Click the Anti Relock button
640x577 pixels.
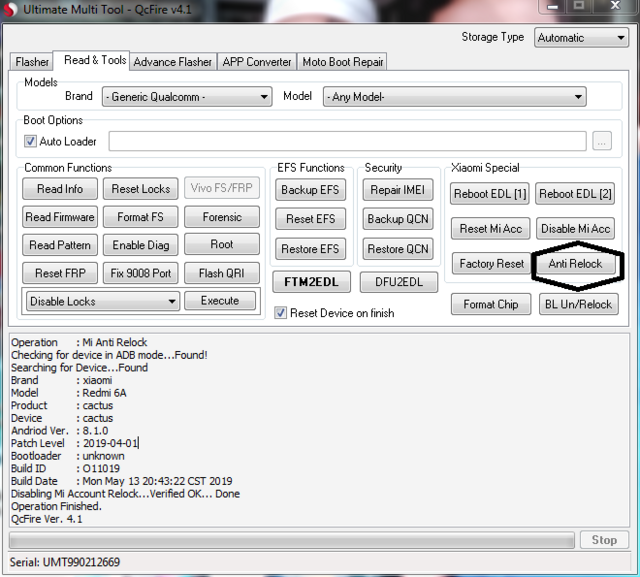(x=576, y=264)
